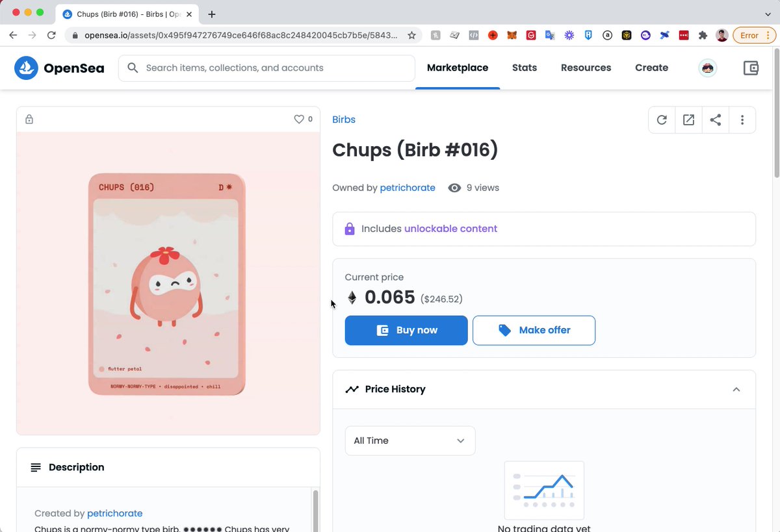Click the Chups birb card artwork

coord(167,284)
